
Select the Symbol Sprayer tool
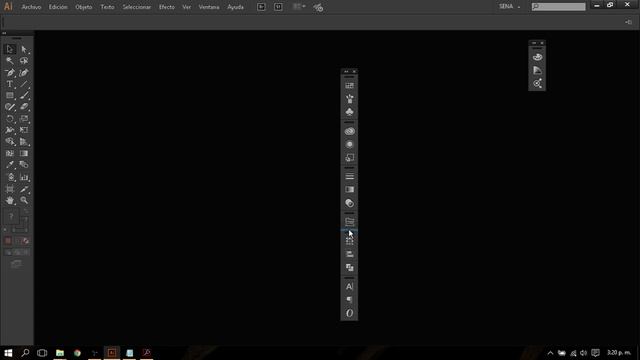[10, 177]
